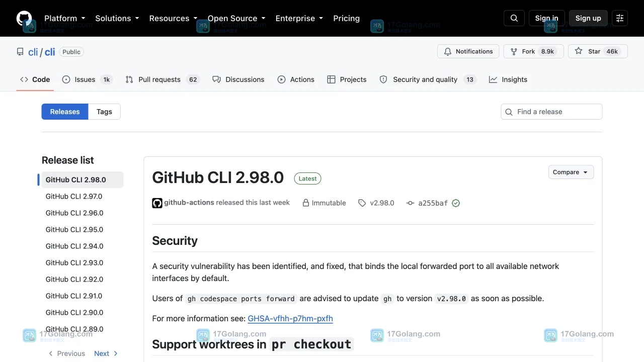Select GitHub CLI 2.96.0 in release list
Screen dimensions: 644x362
(83, 213)
